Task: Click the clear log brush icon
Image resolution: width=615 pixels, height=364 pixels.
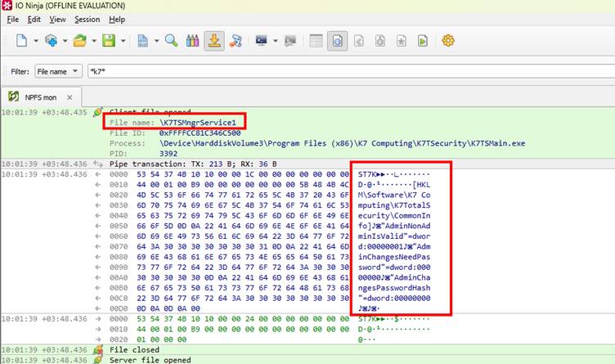Action: (236, 41)
